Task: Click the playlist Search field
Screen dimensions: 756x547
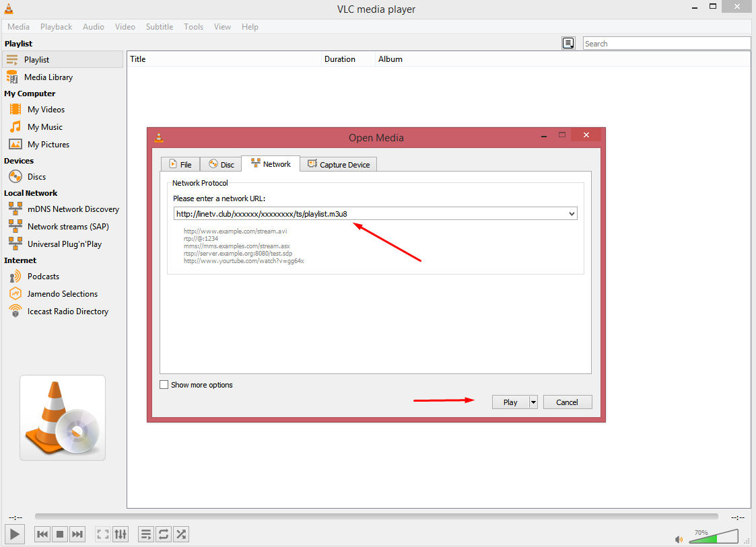Action: click(x=666, y=43)
